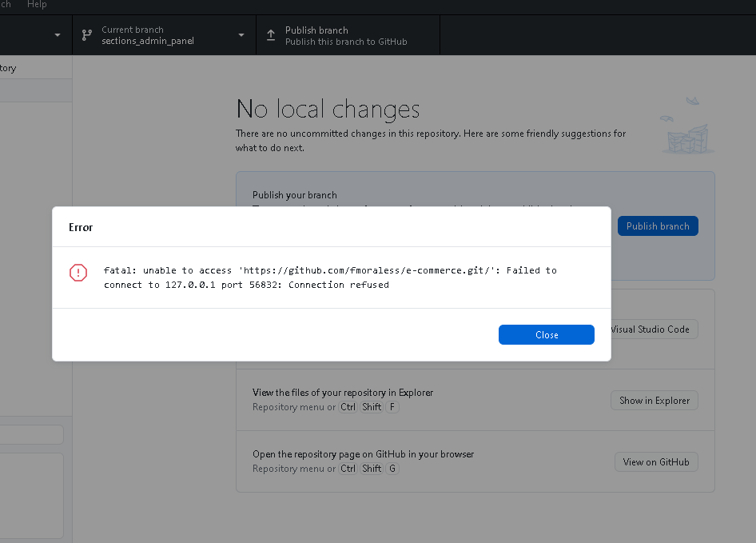Switch to the History tab
756x543 pixels.
[8, 68]
